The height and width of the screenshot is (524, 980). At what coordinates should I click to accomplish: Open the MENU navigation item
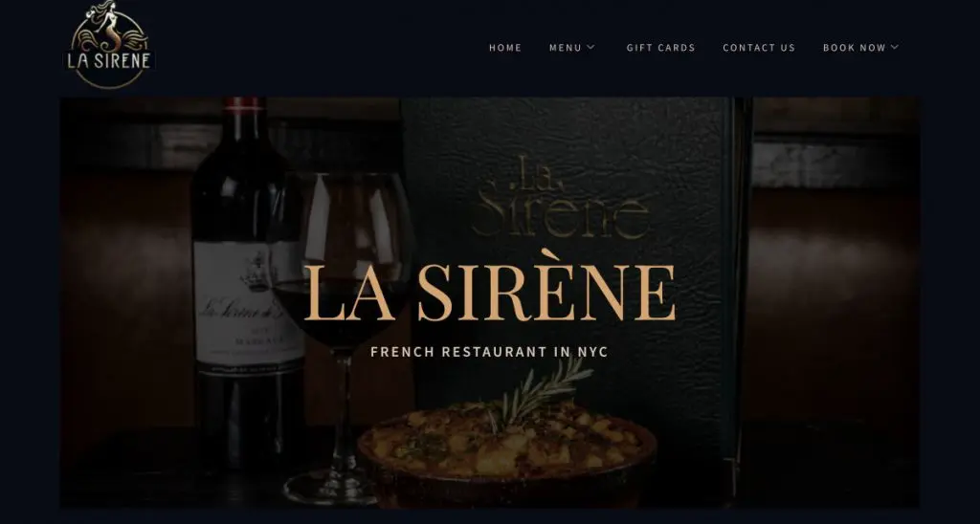click(x=565, y=48)
